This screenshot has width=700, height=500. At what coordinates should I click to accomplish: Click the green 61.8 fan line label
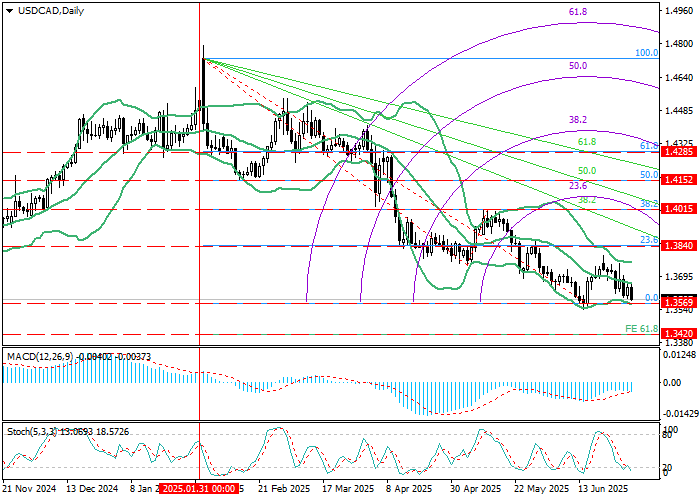587,142
